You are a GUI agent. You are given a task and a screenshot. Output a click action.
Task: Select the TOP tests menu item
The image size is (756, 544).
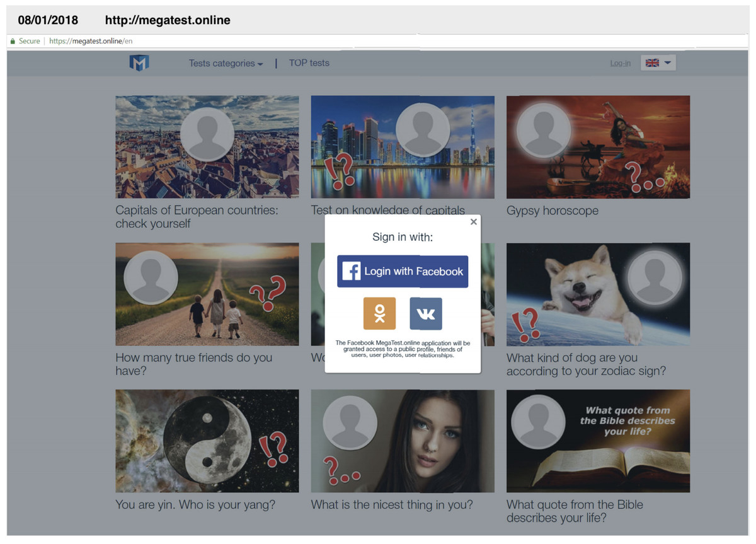coord(309,62)
